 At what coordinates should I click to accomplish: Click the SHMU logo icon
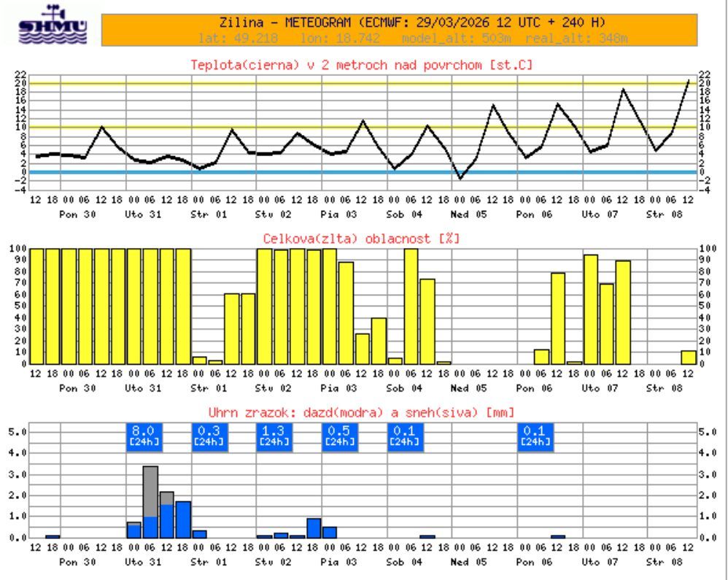tap(53, 27)
